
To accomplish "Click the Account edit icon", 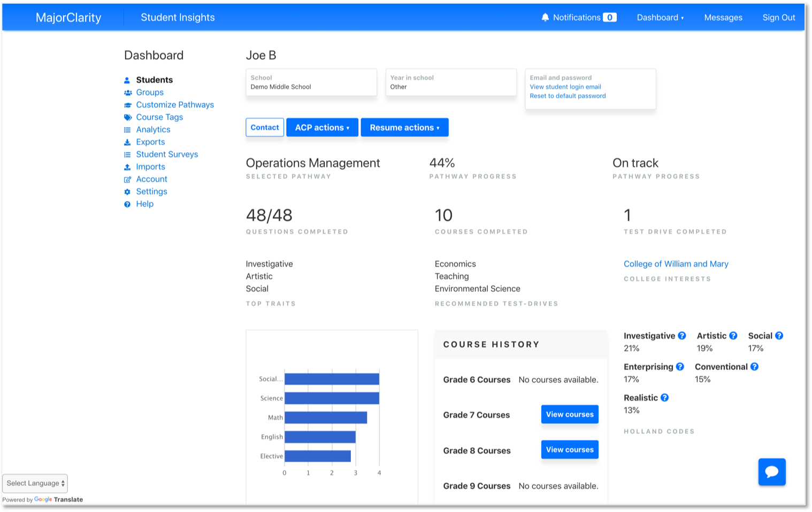I will click(x=127, y=180).
